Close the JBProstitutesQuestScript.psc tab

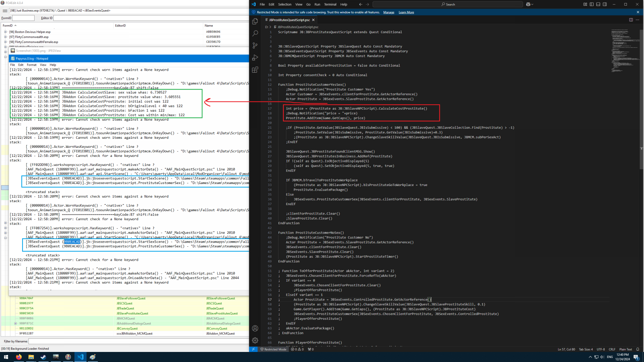(x=313, y=20)
